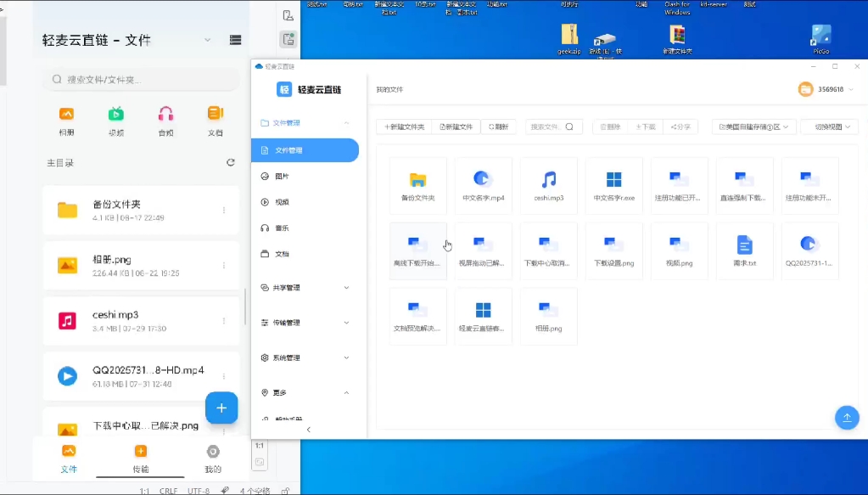Collapse the sidebar with the left arrow

[x=308, y=430]
